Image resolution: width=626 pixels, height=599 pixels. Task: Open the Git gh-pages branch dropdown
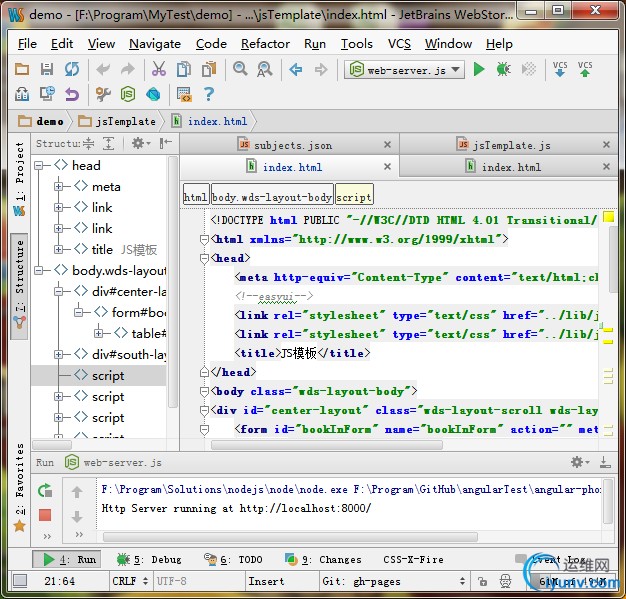coord(394,581)
